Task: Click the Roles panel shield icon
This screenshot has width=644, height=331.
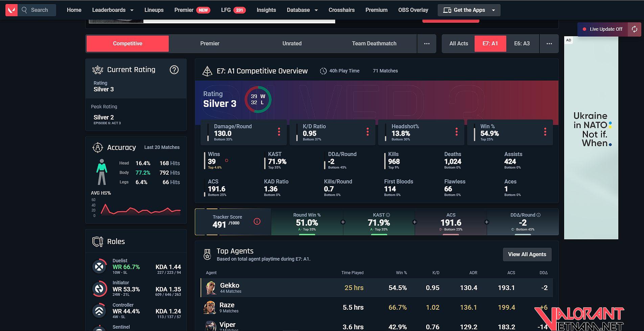Action: pyautogui.click(x=97, y=242)
